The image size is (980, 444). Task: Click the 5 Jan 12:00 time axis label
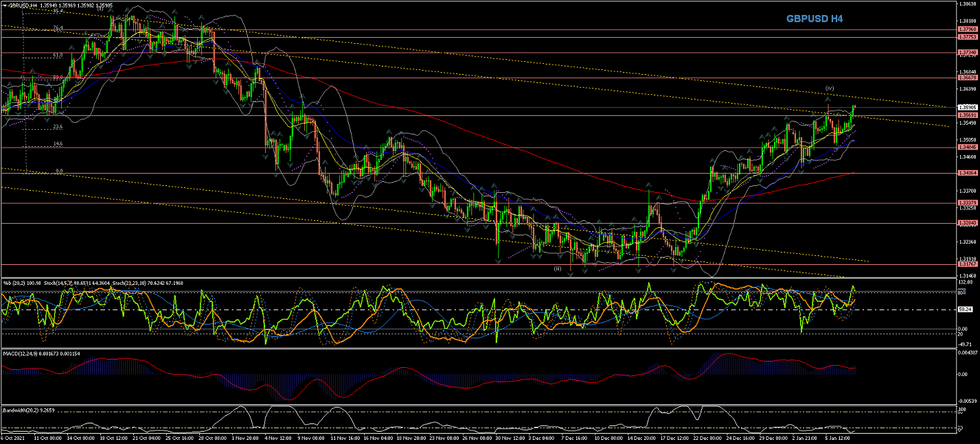[837, 436]
